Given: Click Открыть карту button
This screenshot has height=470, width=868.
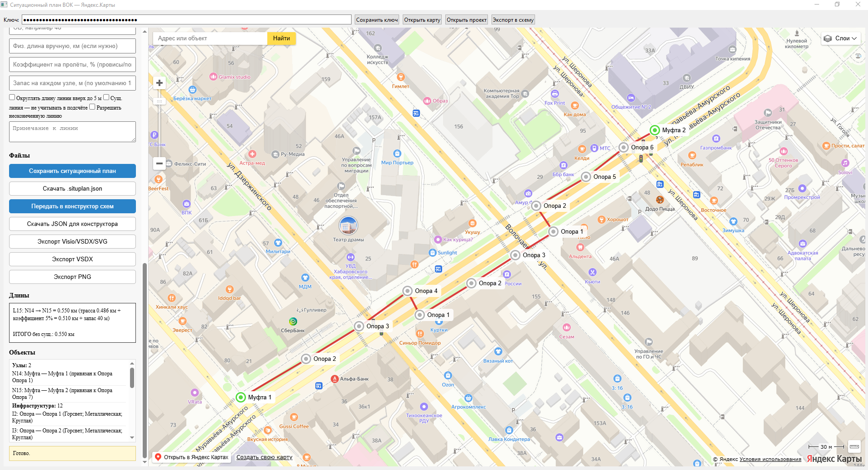Looking at the screenshot, I should coord(422,20).
